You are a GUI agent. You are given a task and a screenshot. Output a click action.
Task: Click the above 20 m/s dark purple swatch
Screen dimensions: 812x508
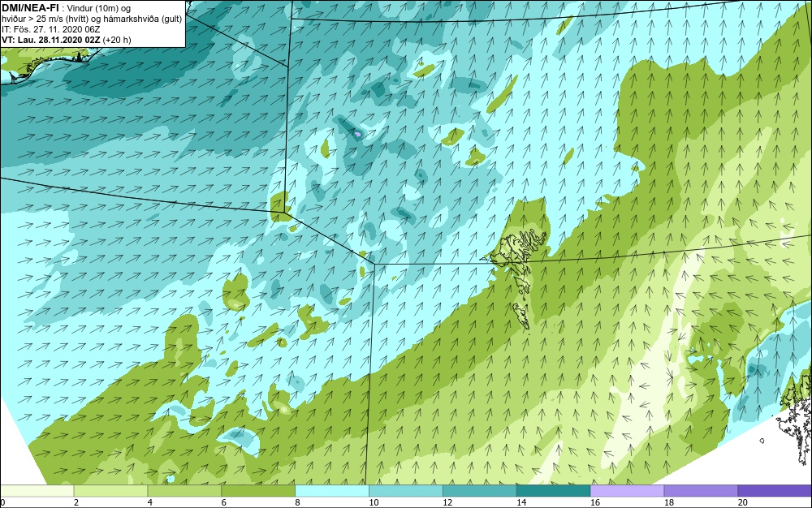tap(775, 490)
